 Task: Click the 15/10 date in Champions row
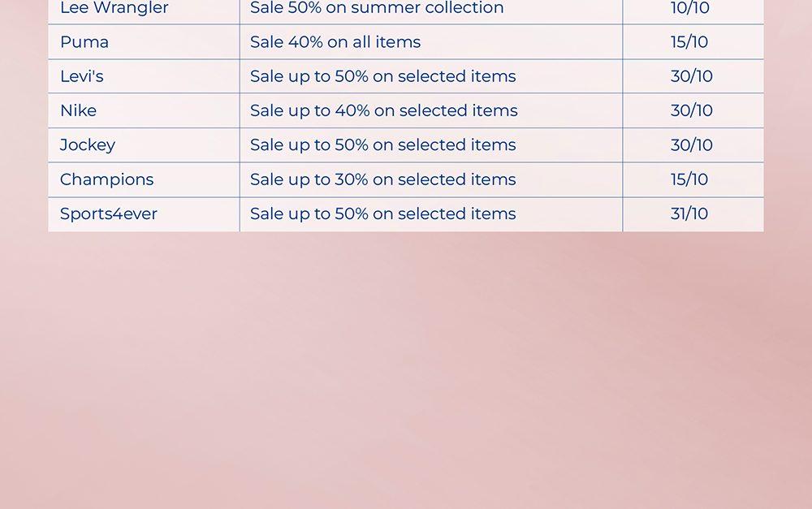pyautogui.click(x=689, y=179)
